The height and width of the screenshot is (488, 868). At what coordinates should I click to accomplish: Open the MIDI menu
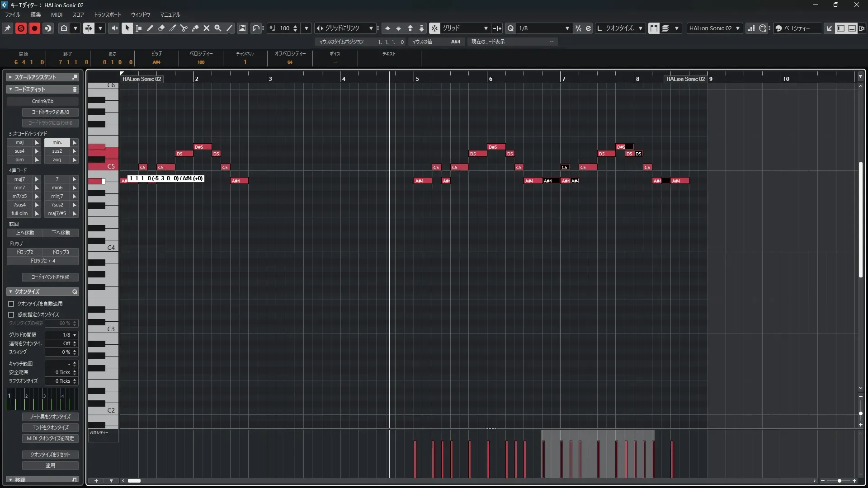(x=57, y=14)
